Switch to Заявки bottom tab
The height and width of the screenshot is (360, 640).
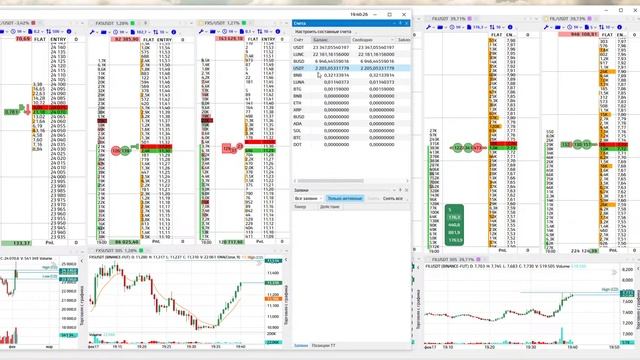[301, 346]
